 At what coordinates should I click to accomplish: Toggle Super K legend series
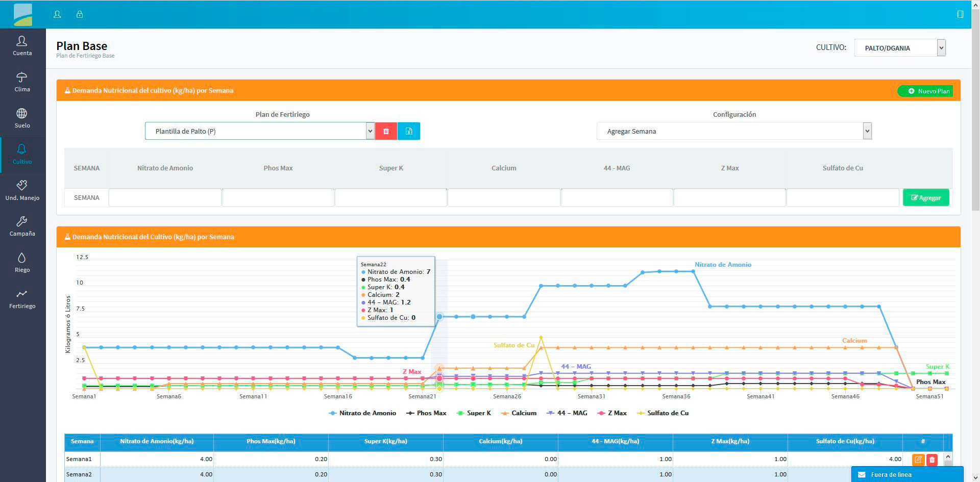[474, 413]
